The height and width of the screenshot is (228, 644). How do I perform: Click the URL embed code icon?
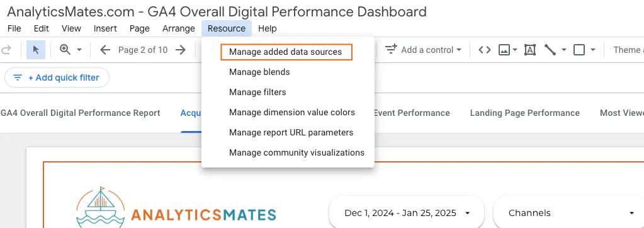click(x=485, y=50)
